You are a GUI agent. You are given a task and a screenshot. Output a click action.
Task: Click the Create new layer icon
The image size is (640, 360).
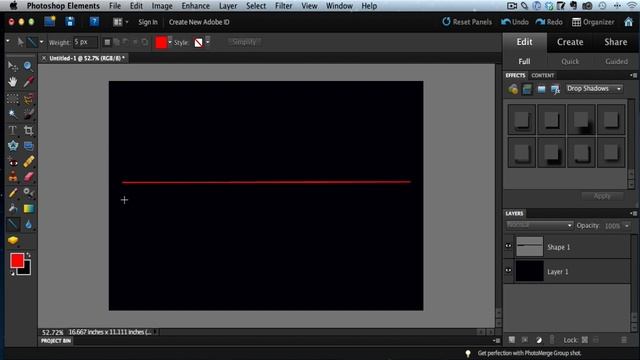click(x=511, y=340)
